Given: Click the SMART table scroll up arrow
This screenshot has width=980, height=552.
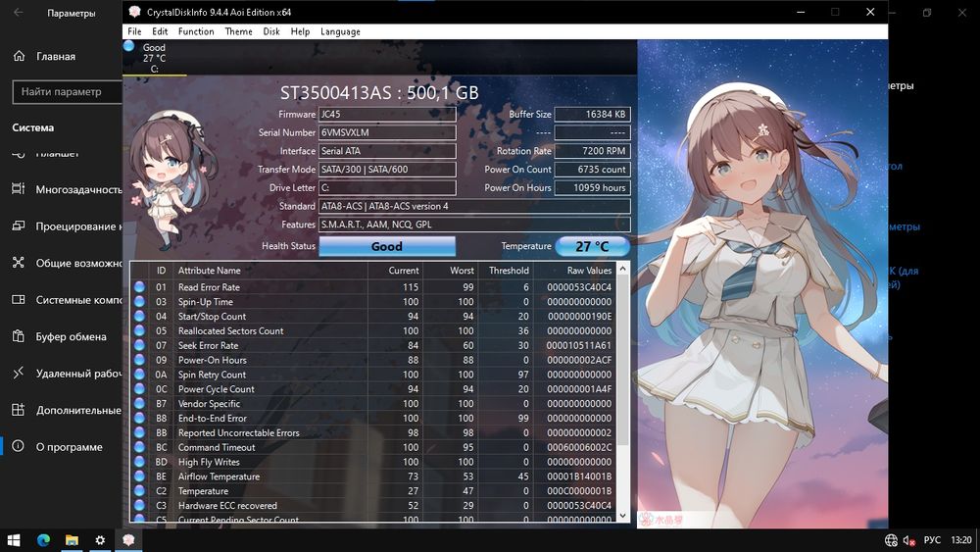Looking at the screenshot, I should (x=622, y=269).
